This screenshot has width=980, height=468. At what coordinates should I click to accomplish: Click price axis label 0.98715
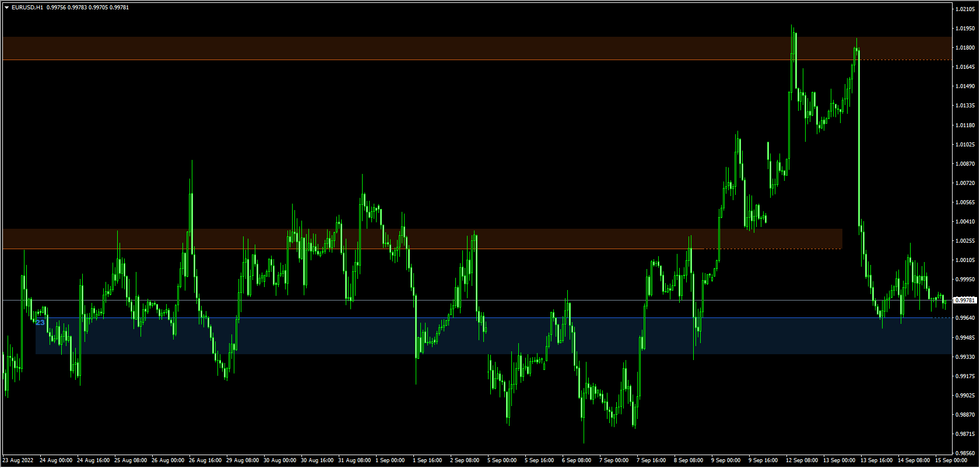click(965, 434)
